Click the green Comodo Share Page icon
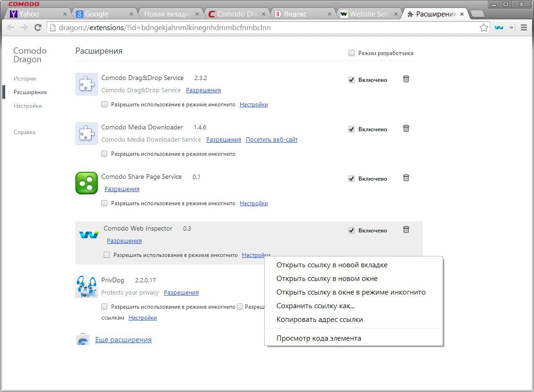 tap(87, 183)
